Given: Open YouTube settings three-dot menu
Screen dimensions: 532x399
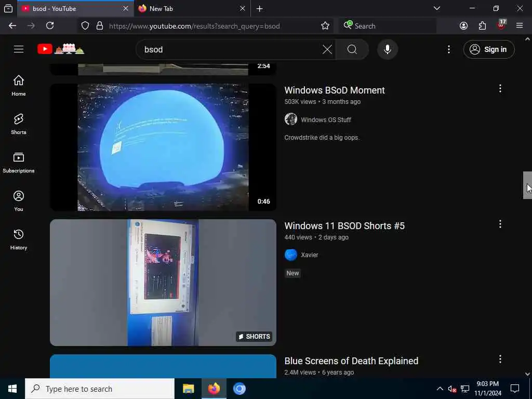Looking at the screenshot, I should tap(448, 49).
